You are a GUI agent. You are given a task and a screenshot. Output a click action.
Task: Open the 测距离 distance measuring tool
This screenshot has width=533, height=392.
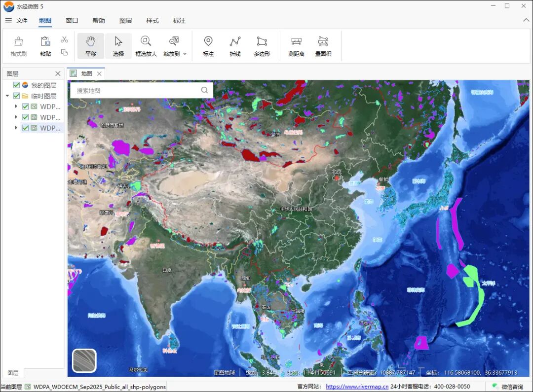[296, 46]
